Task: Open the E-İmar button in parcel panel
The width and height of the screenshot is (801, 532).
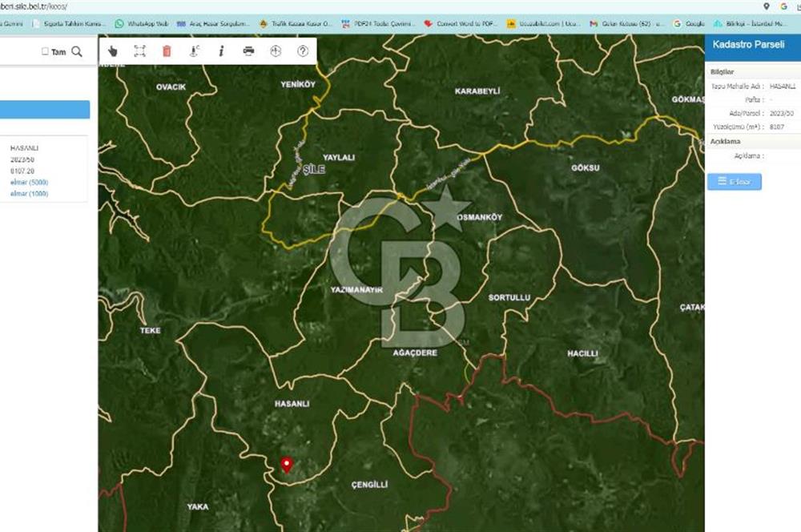Action: pos(734,182)
